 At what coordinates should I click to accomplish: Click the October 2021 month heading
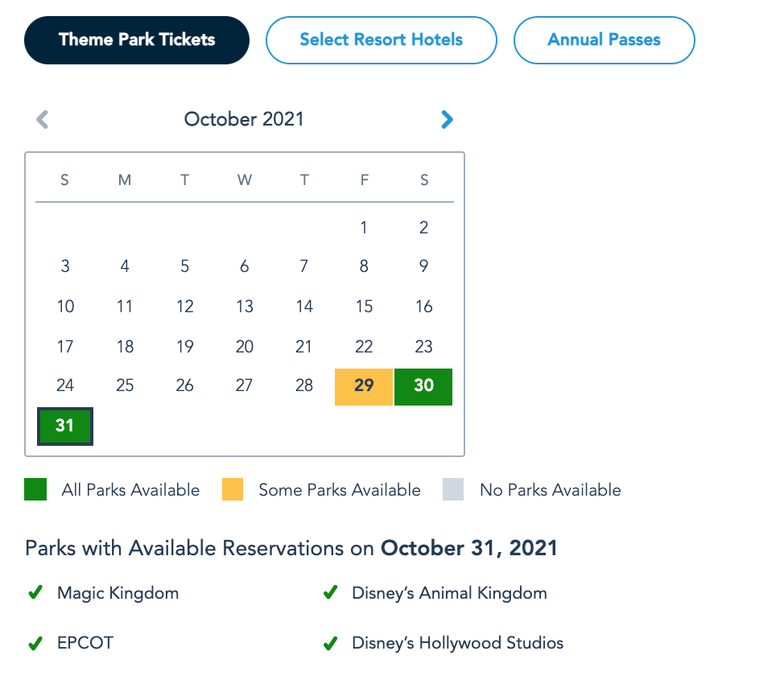(244, 120)
